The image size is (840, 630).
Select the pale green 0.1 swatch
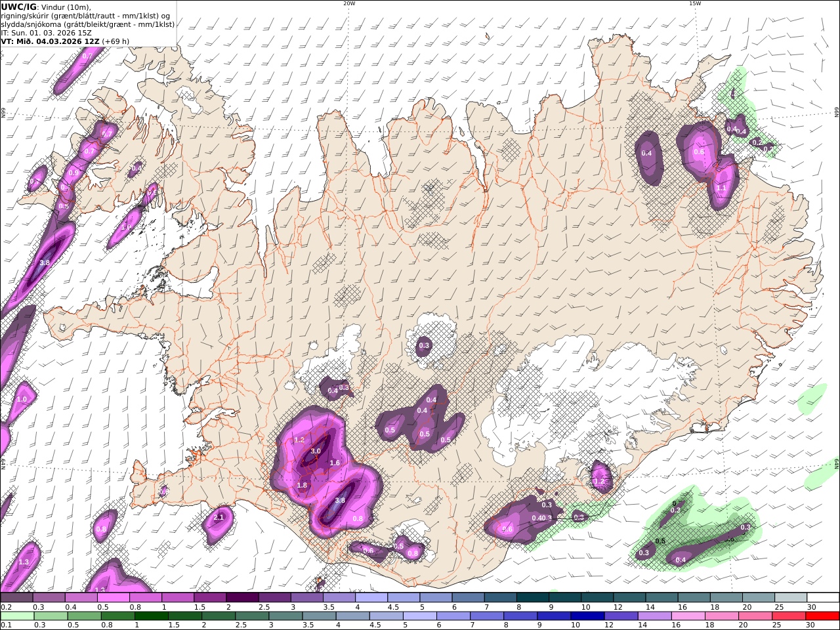(x=16, y=616)
